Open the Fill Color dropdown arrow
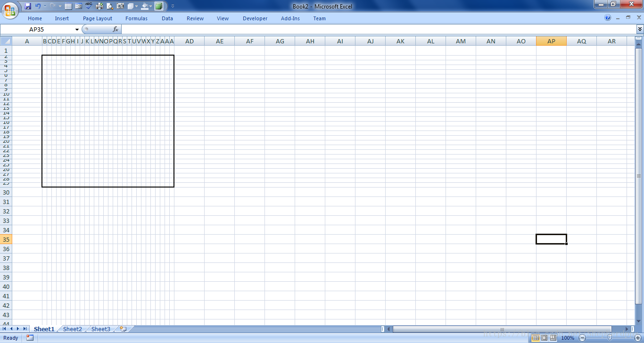The height and width of the screenshot is (343, 644). [151, 6]
